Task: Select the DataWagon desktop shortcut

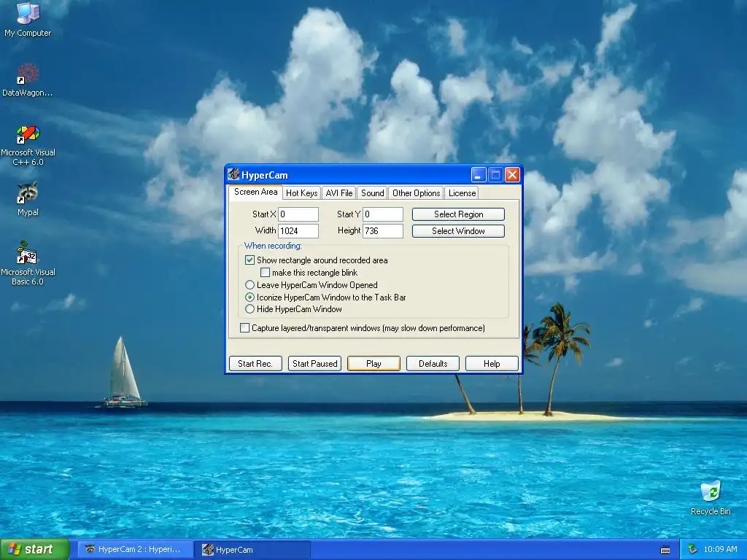Action: click(x=28, y=80)
